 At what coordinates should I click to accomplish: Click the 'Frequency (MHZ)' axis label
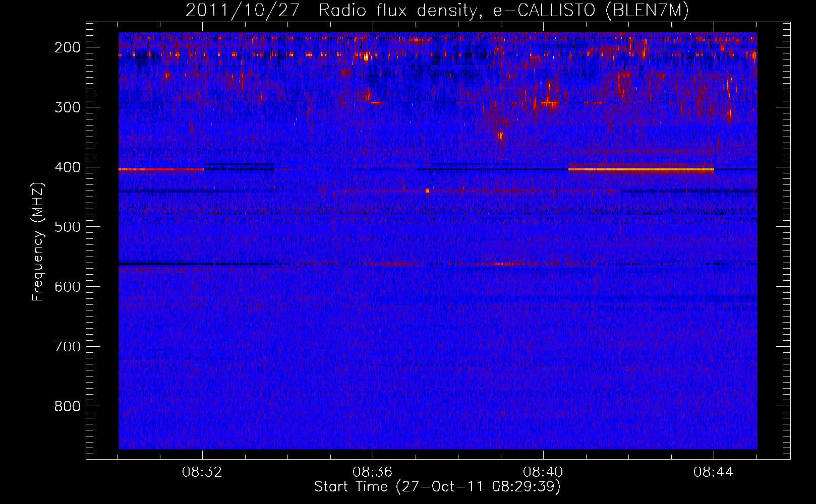tap(38, 241)
